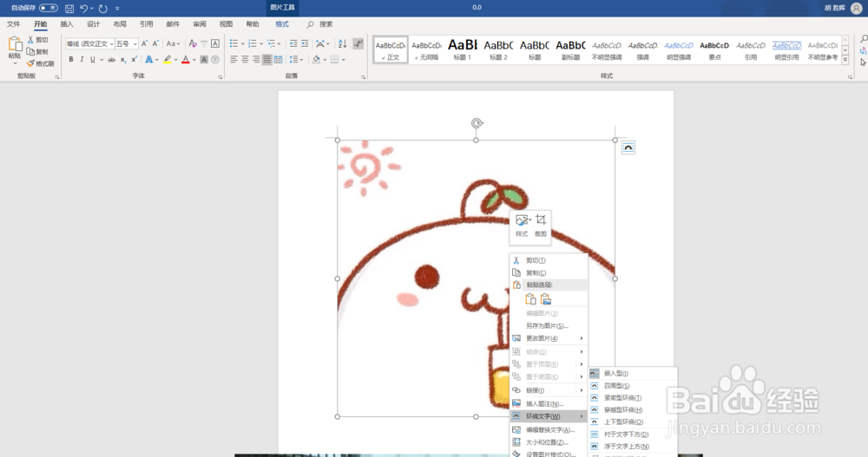Click the clear formatting icon
Screen dimensions: 868x457
coord(193,43)
